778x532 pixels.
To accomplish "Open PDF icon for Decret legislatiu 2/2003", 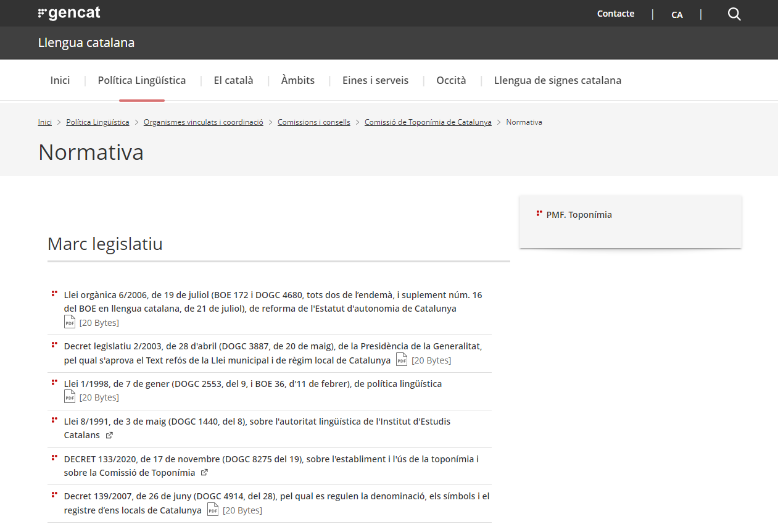I will pyautogui.click(x=402, y=360).
